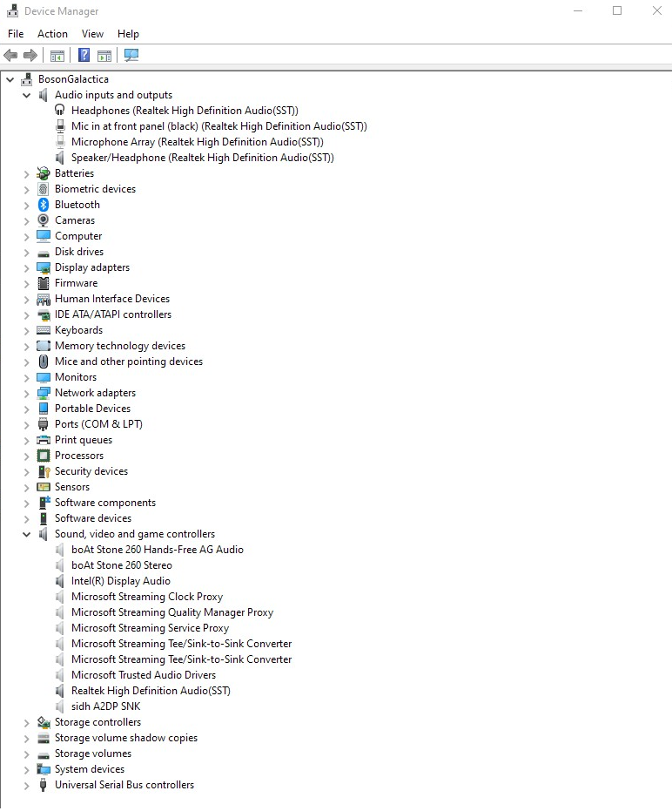Open the Help question-mark toolbar icon
The image size is (672, 811).
84,55
